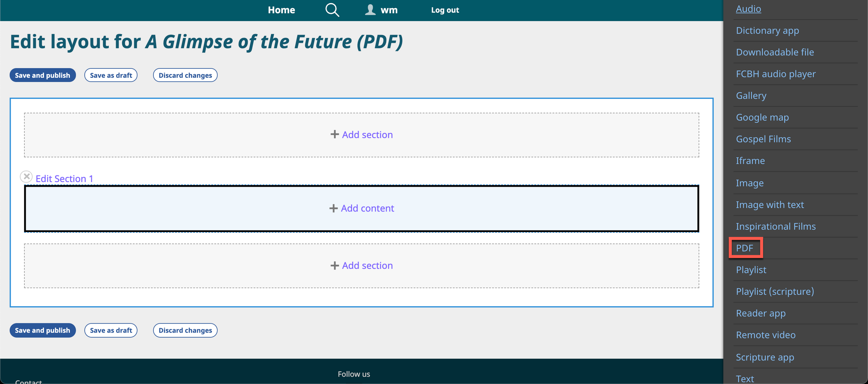The height and width of the screenshot is (384, 868).
Task: Choose the Image with text block
Action: coord(769,205)
